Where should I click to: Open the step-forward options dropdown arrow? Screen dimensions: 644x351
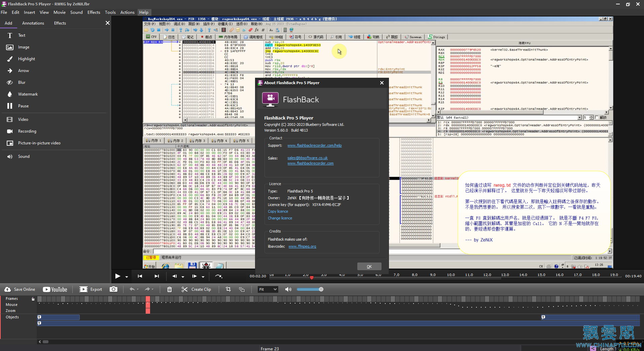(x=203, y=277)
